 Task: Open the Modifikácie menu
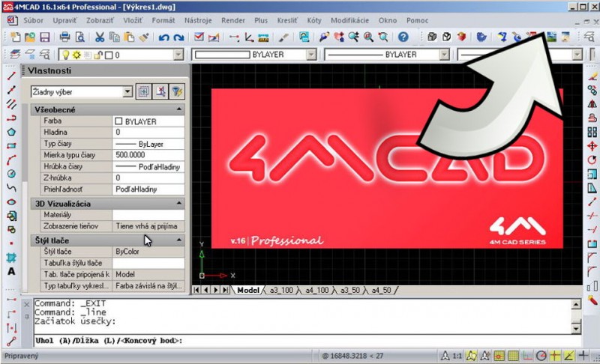coord(349,21)
